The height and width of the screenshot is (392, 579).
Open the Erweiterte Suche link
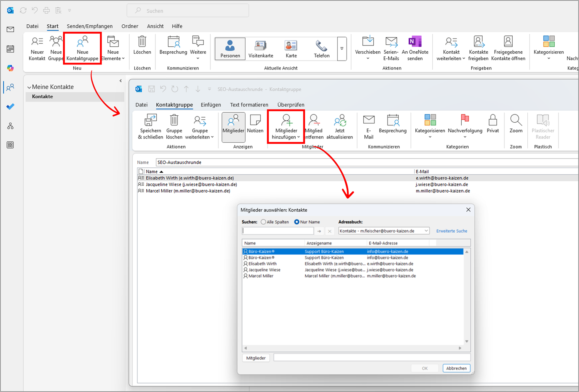pos(452,231)
